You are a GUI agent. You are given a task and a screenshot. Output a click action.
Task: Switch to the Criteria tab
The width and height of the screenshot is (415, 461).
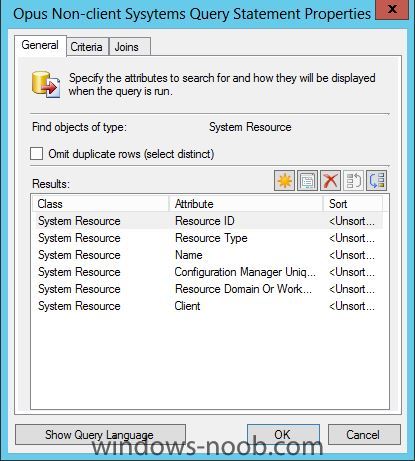click(x=87, y=47)
